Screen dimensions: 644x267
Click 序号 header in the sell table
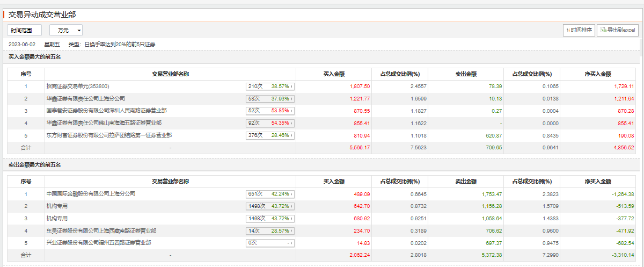pos(26,182)
